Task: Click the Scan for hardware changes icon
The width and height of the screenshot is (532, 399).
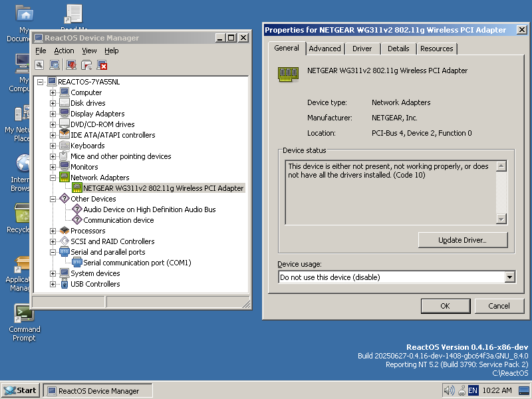Action: 55,65
